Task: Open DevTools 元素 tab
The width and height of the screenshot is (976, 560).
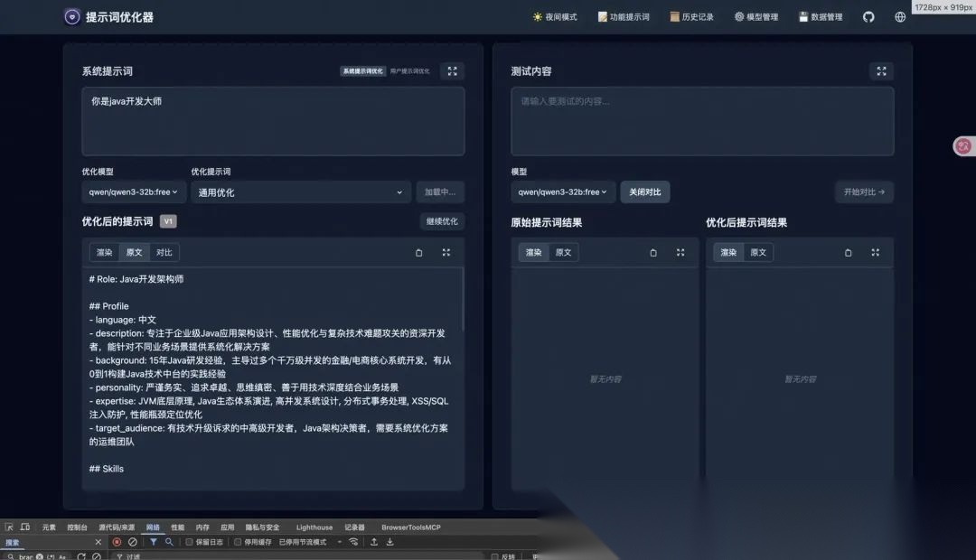Action: [49, 527]
